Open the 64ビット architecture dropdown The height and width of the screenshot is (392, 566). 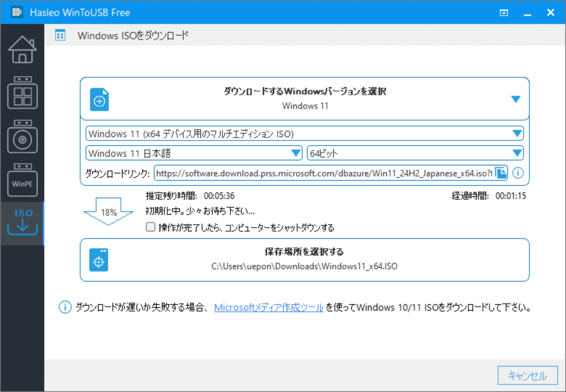pyautogui.click(x=515, y=153)
